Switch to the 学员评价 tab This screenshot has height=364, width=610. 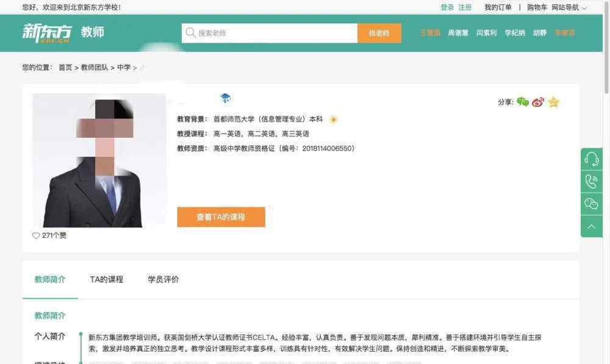coord(163,280)
